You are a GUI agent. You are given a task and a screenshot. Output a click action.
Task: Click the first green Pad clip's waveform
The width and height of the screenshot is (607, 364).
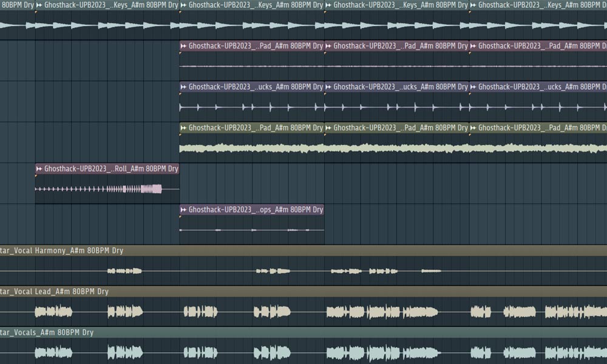(252, 148)
